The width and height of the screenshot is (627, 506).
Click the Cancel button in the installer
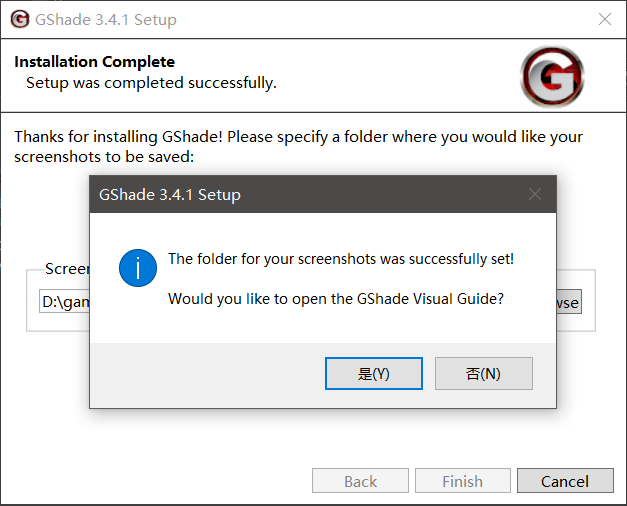pos(565,481)
